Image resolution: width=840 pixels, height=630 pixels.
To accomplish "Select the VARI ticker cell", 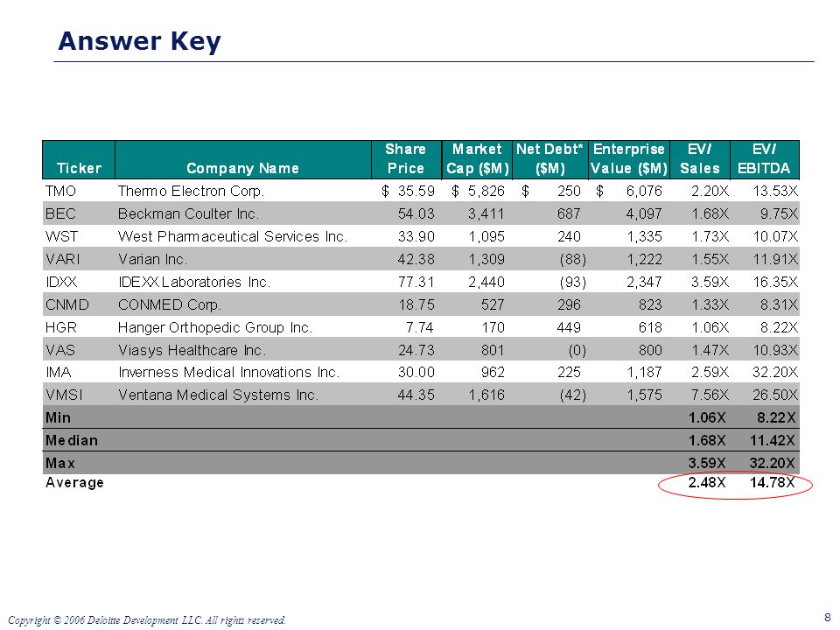I will (x=63, y=259).
